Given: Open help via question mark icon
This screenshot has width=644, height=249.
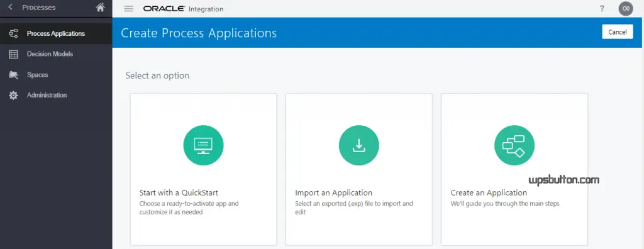Looking at the screenshot, I should [602, 9].
